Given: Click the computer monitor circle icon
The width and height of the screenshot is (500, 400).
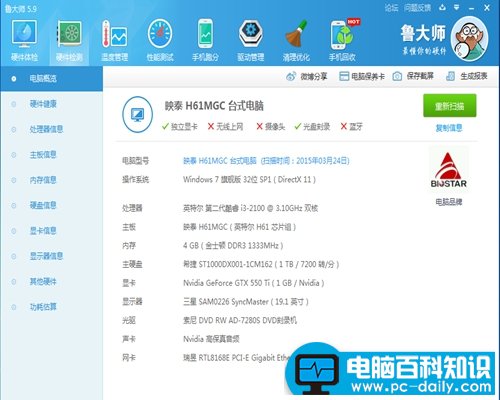Looking at the screenshot, I should click(x=137, y=114).
